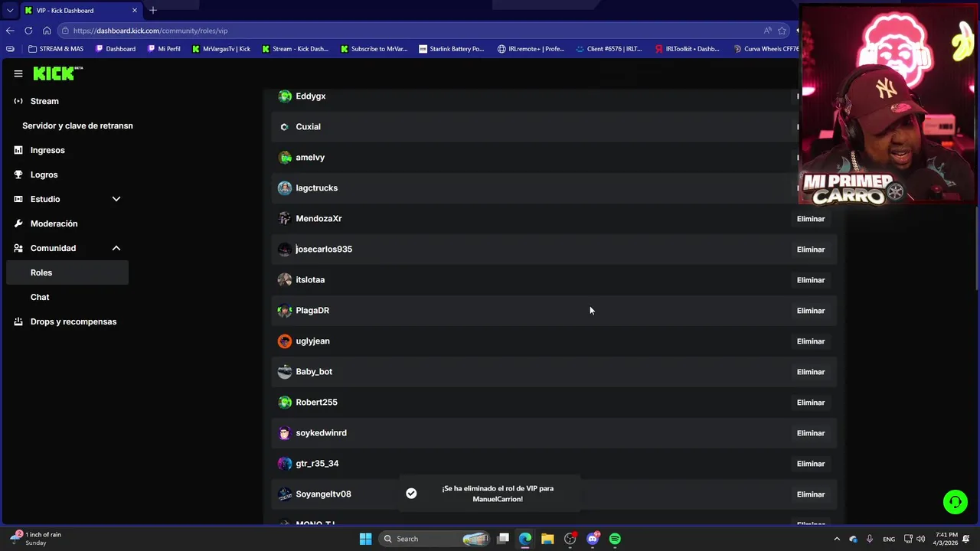Remove VIP role from Baby_bot
Image resolution: width=980 pixels, height=551 pixels.
(810, 372)
